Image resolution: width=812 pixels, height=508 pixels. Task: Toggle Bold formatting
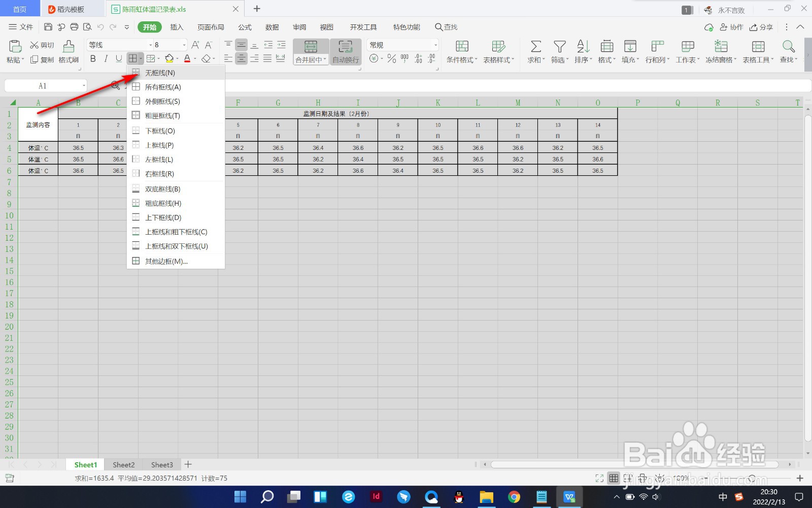[93, 59]
